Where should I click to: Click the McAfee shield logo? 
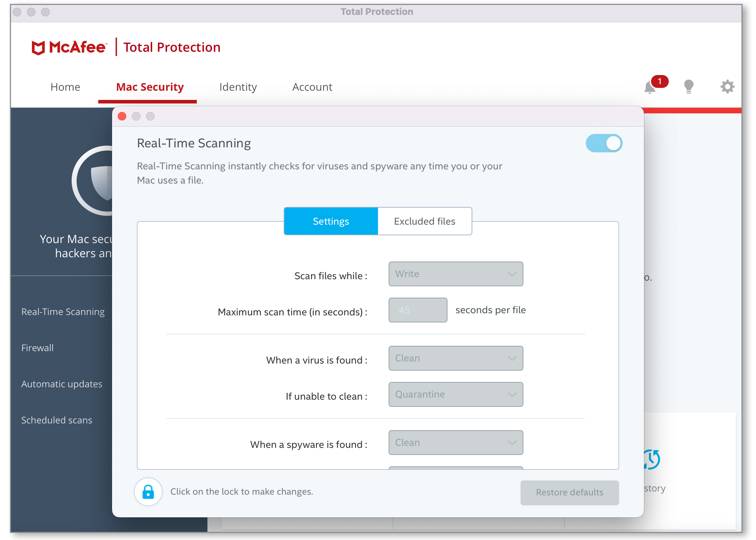pyautogui.click(x=39, y=47)
